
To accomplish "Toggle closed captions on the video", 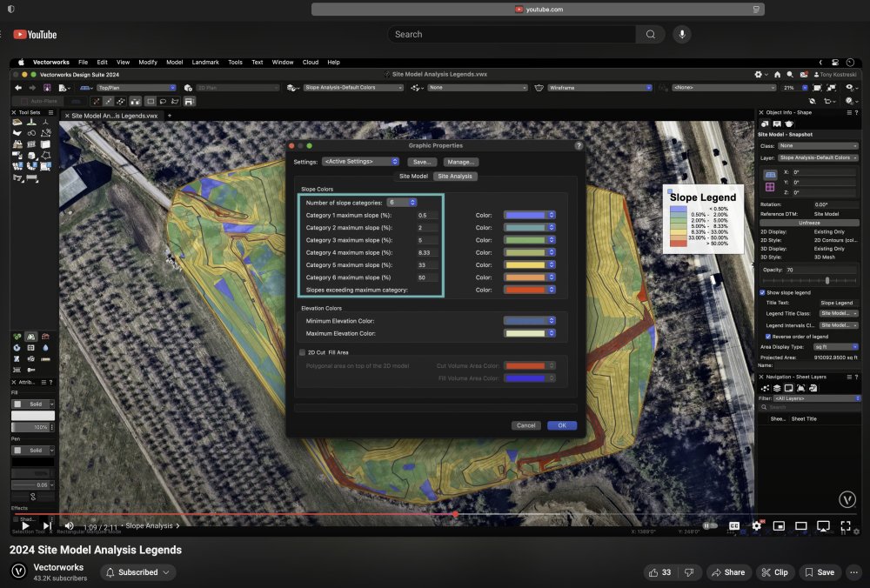I will 734,525.
